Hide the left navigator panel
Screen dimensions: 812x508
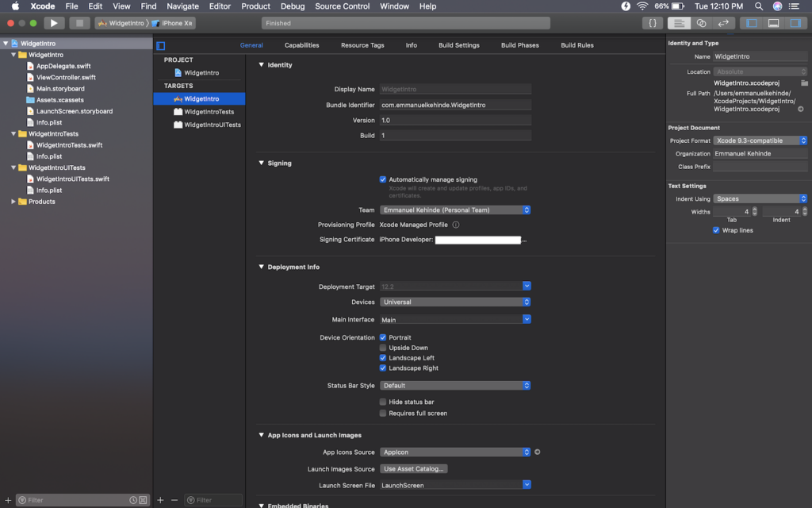click(752, 23)
